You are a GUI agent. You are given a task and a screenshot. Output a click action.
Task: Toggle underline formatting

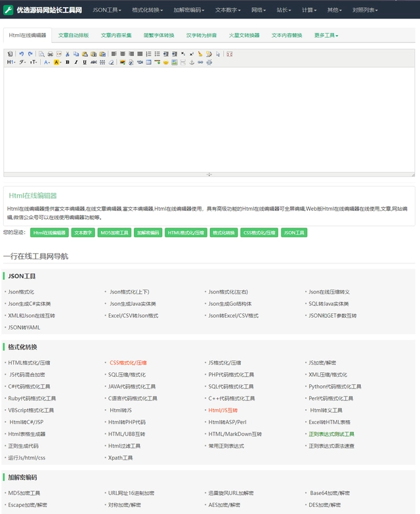(x=85, y=62)
